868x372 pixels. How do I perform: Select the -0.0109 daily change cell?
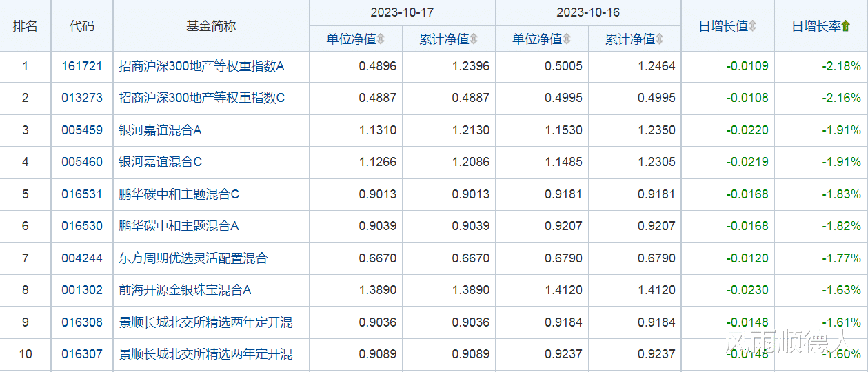pos(728,67)
